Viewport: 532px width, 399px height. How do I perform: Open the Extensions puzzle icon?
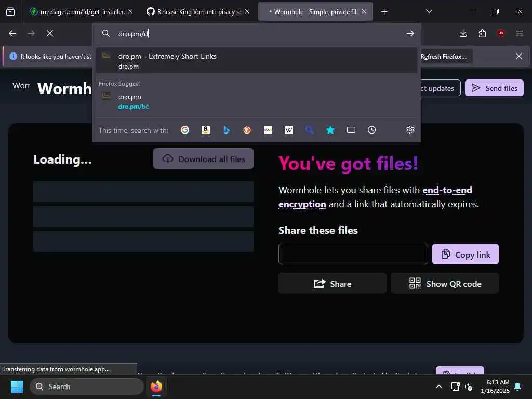pyautogui.click(x=482, y=33)
